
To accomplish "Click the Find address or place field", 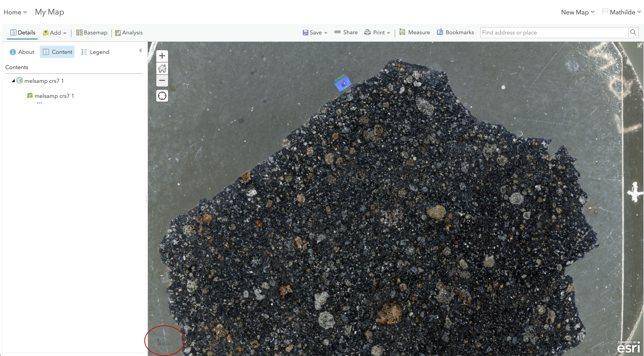I will pos(554,32).
